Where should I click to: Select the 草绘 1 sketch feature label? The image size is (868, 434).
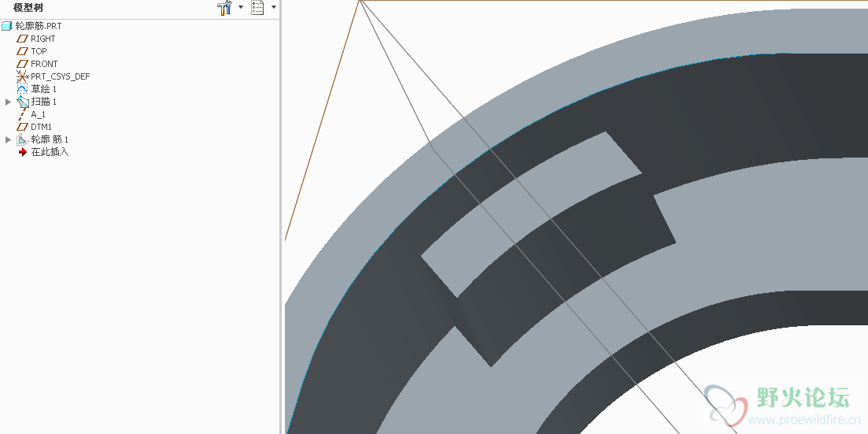point(44,89)
